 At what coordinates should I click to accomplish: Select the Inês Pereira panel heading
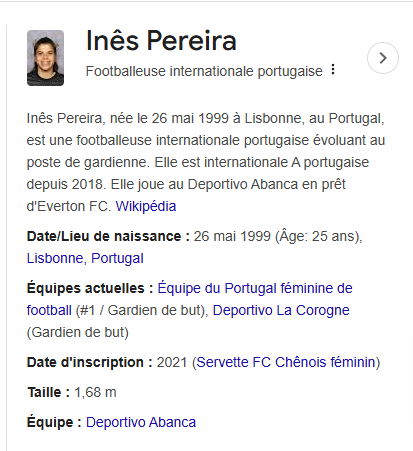tap(161, 41)
